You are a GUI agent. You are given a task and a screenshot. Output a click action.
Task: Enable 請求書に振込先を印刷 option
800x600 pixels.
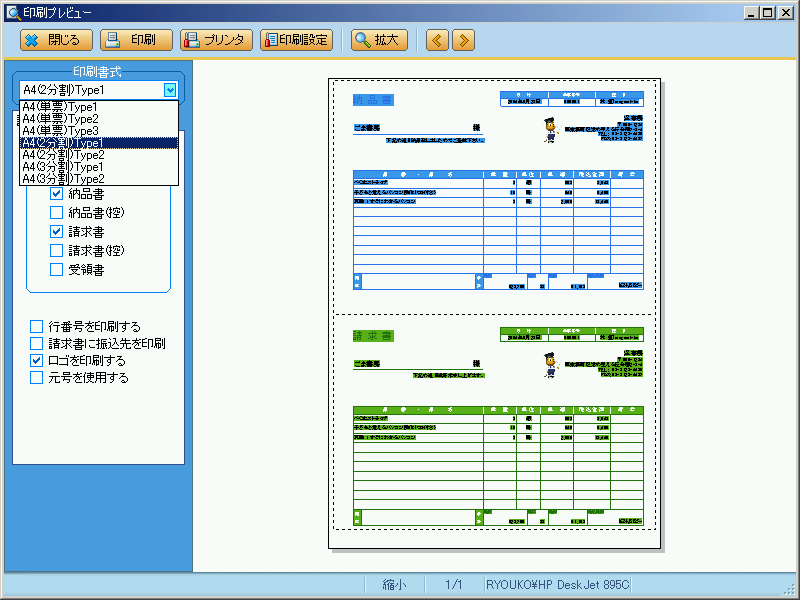[36, 343]
